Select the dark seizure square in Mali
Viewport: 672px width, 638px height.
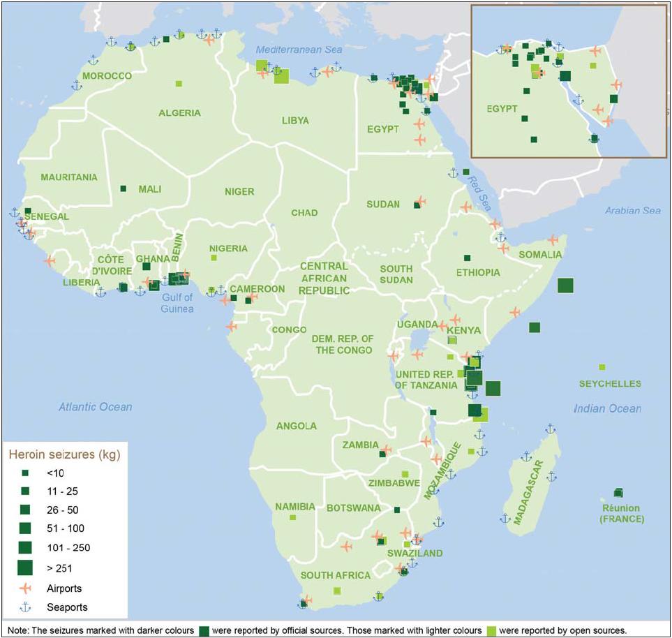[x=124, y=188]
